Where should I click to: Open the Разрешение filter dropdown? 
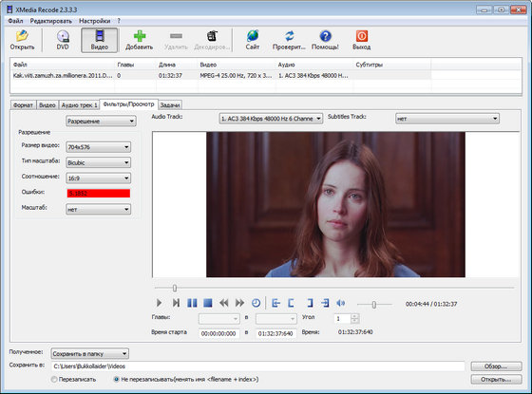[101, 122]
